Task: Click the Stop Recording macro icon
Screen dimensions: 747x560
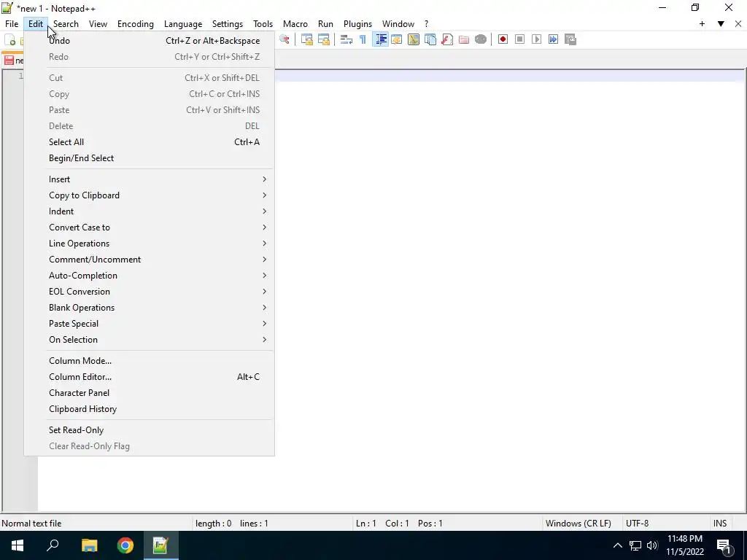Action: [519, 39]
